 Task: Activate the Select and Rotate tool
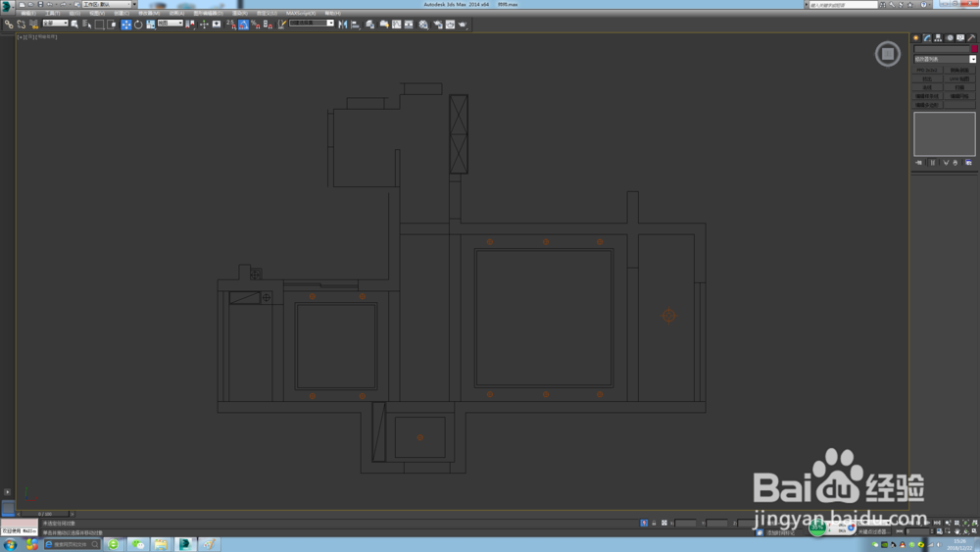point(138,25)
